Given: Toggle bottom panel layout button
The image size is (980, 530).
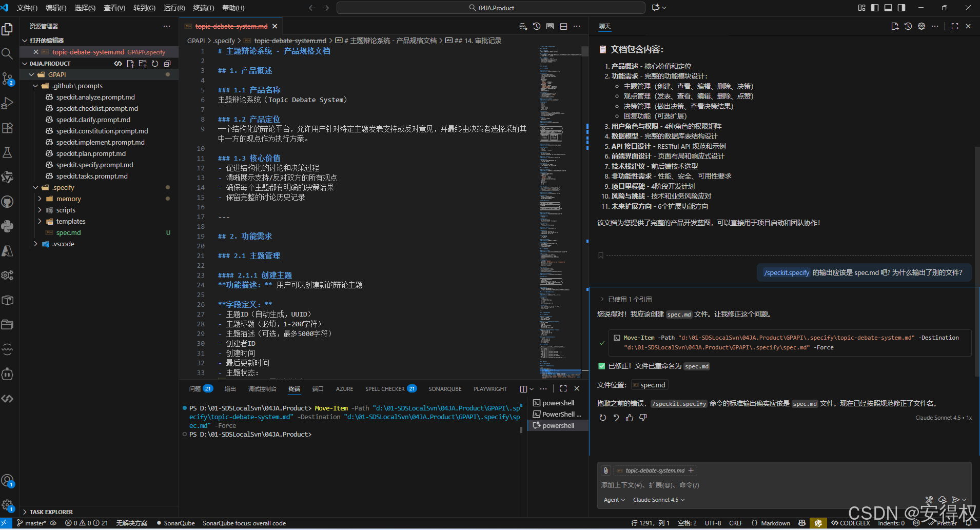Looking at the screenshot, I should click(x=888, y=8).
